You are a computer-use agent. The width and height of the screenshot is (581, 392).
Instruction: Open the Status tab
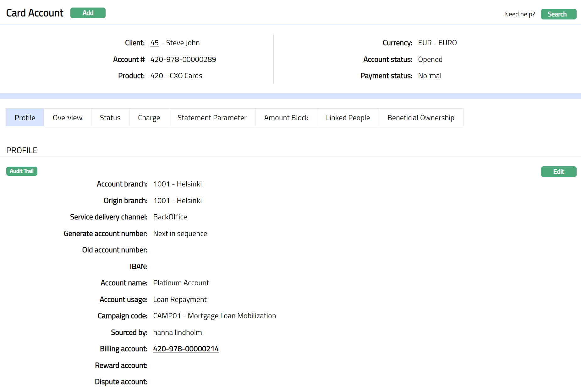coord(110,117)
